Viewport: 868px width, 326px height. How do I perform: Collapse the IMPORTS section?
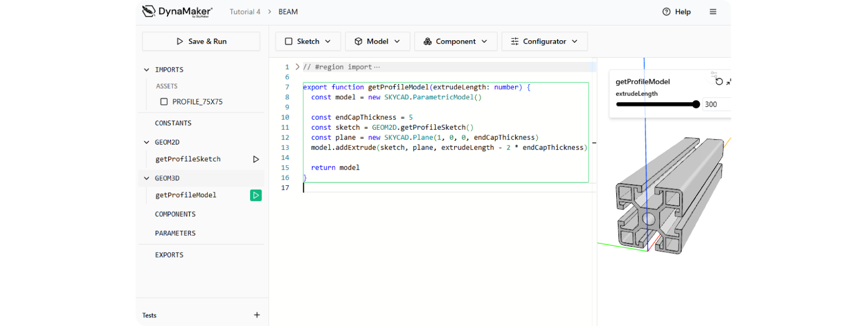(146, 70)
